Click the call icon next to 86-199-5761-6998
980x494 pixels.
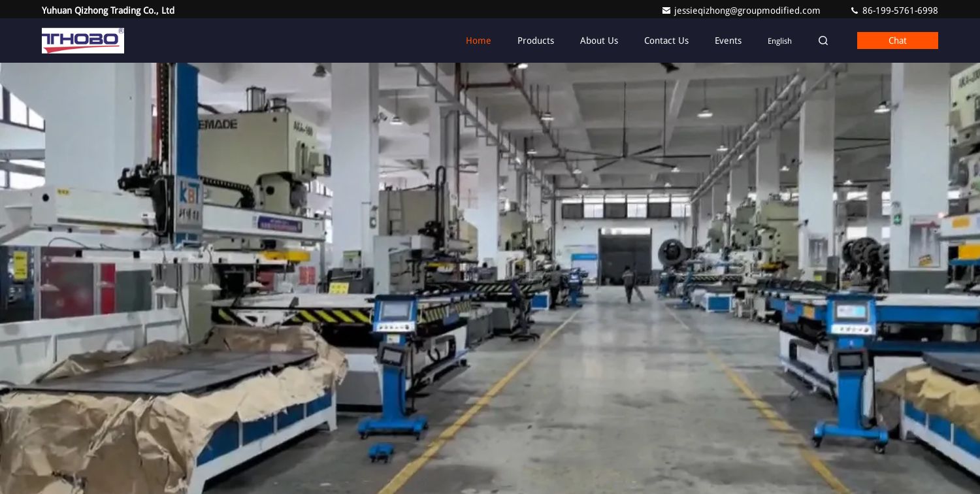(x=855, y=10)
